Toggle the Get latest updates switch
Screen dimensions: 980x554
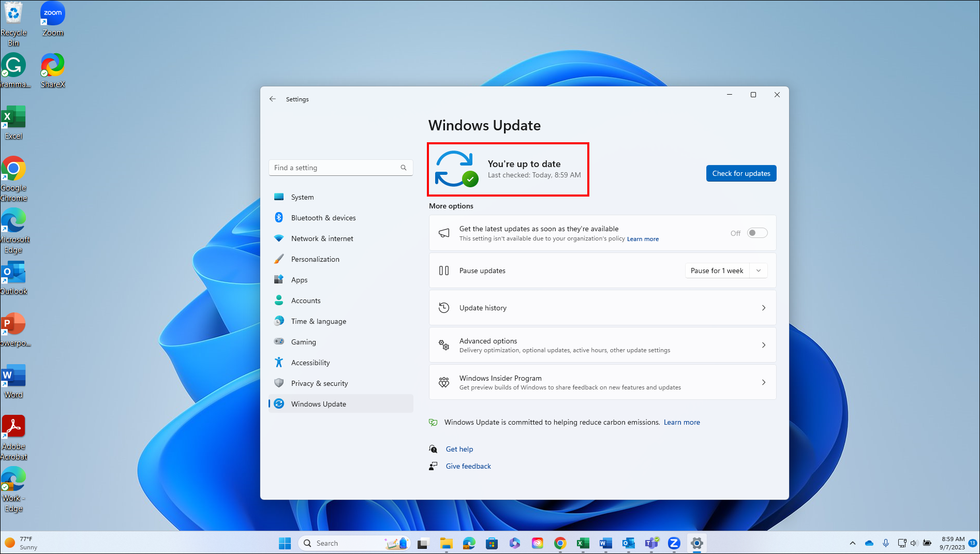pyautogui.click(x=756, y=233)
